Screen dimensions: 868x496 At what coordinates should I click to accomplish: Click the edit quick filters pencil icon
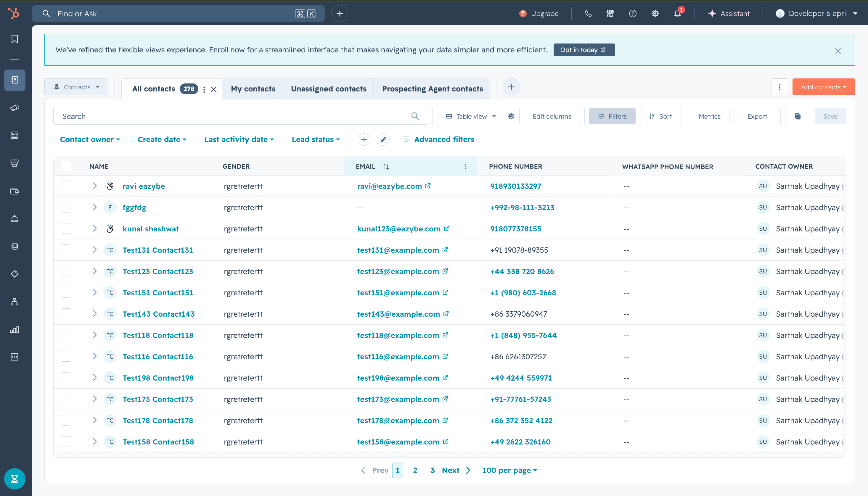point(383,139)
